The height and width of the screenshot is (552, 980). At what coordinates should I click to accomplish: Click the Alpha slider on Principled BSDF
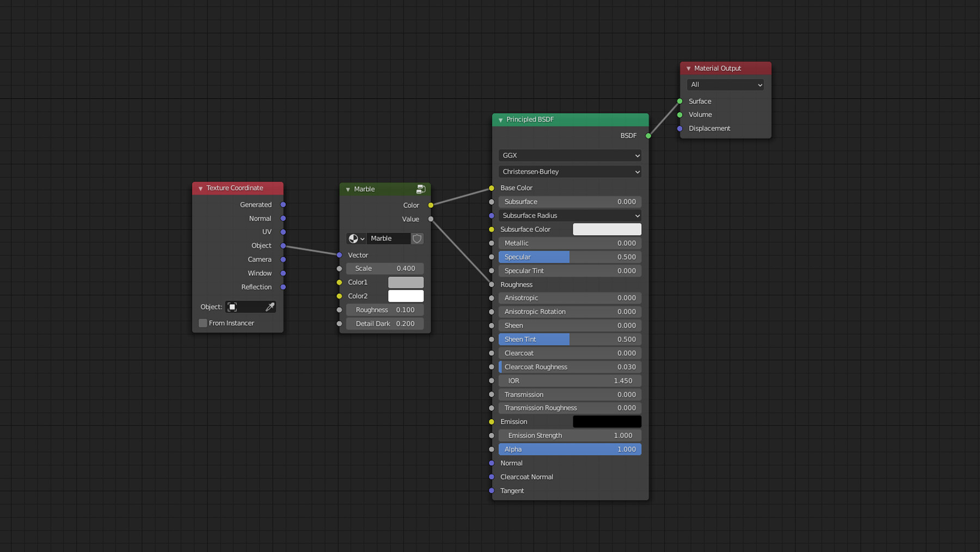[569, 449]
